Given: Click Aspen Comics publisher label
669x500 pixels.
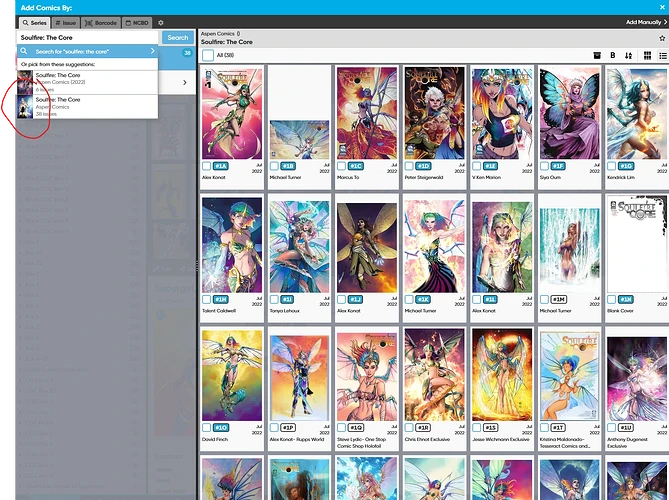Looking at the screenshot, I should [218, 34].
